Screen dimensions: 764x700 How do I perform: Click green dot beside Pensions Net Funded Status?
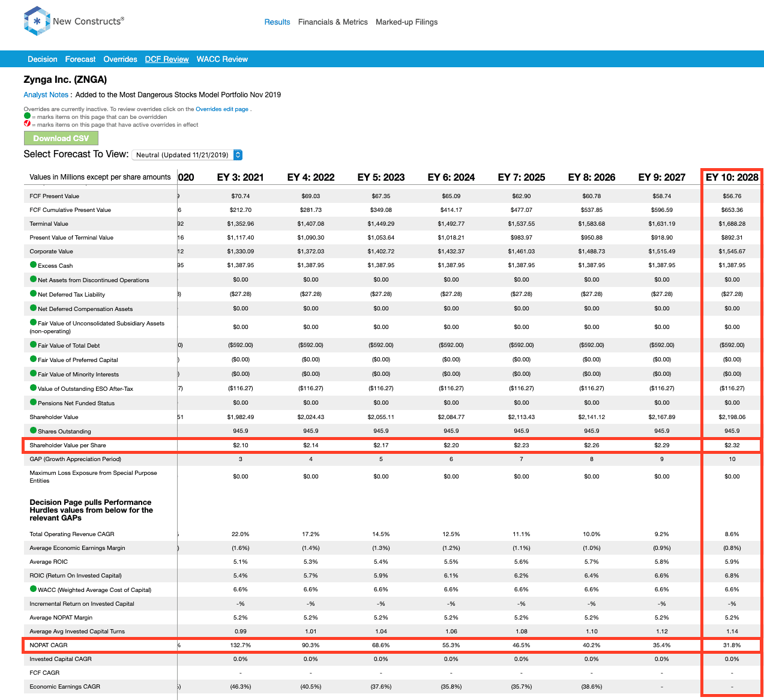coord(34,402)
